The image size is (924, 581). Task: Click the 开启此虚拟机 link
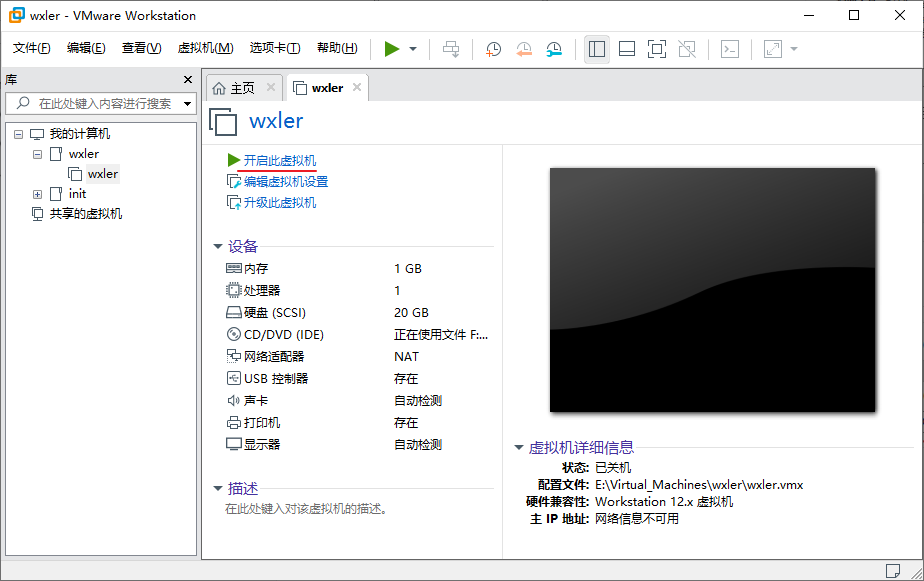click(279, 160)
